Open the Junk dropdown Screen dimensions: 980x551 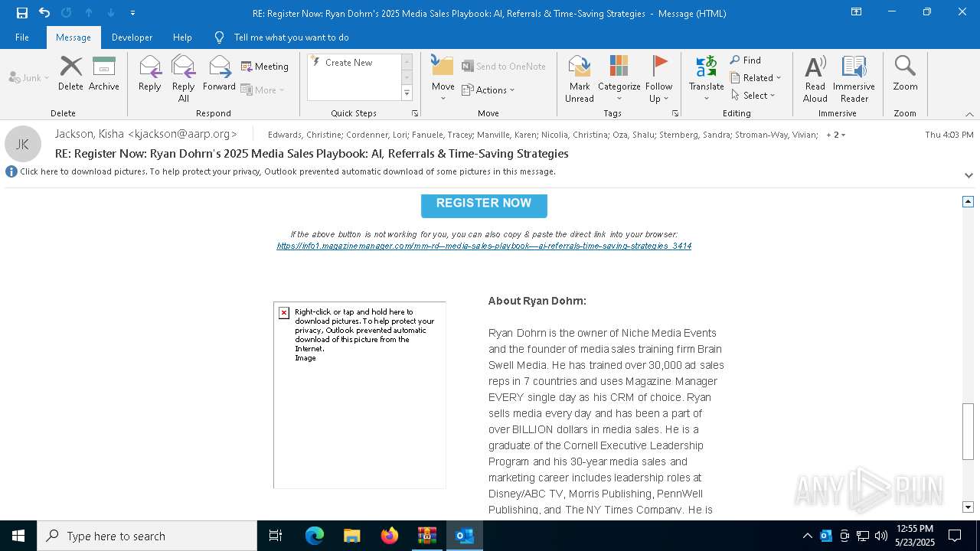tap(29, 77)
